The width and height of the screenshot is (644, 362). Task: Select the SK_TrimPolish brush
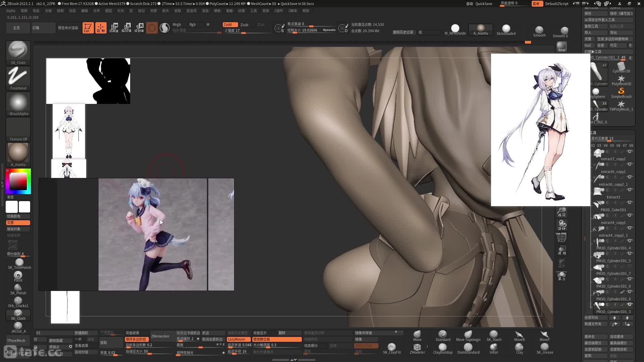click(x=19, y=264)
